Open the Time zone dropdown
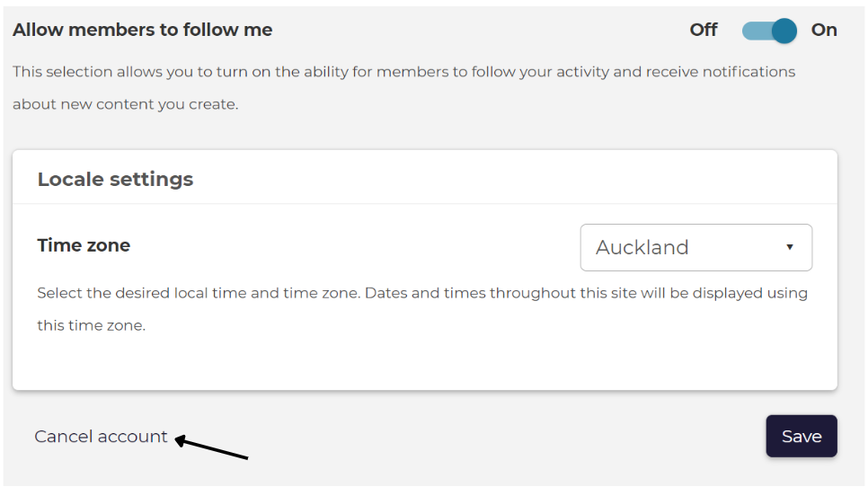 695,247
